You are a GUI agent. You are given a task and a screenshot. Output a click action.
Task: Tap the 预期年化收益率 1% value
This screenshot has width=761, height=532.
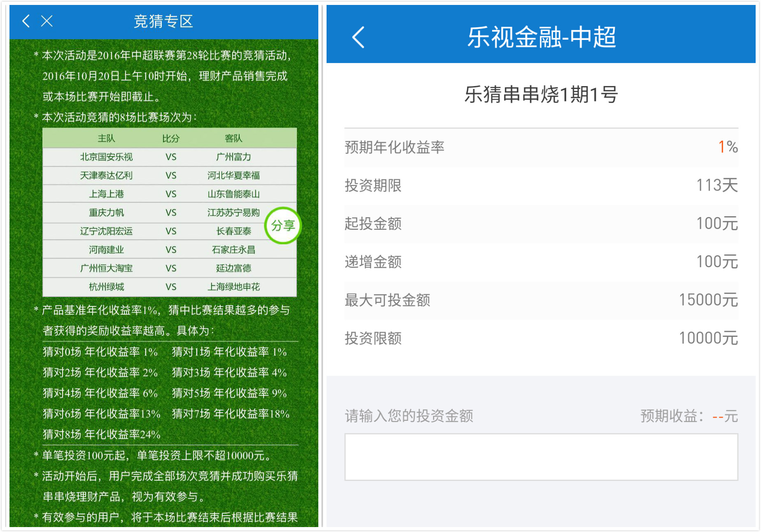(x=727, y=147)
